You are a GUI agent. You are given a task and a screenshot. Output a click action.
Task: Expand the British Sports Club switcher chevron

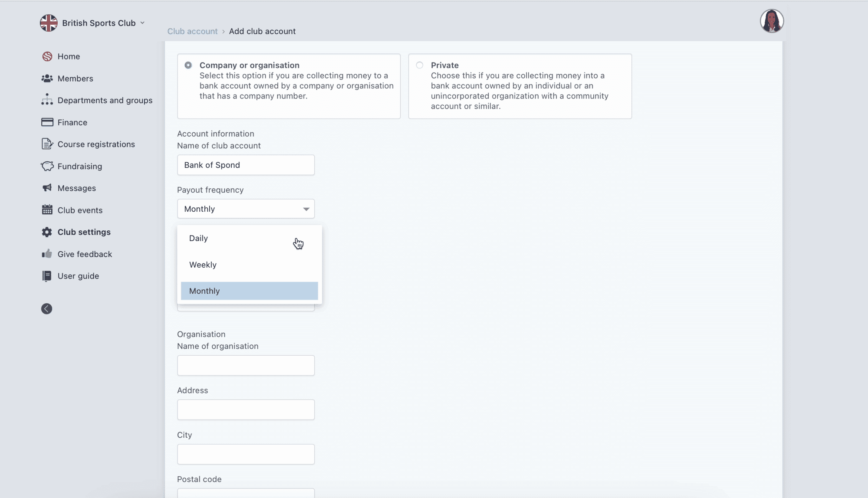coord(142,23)
